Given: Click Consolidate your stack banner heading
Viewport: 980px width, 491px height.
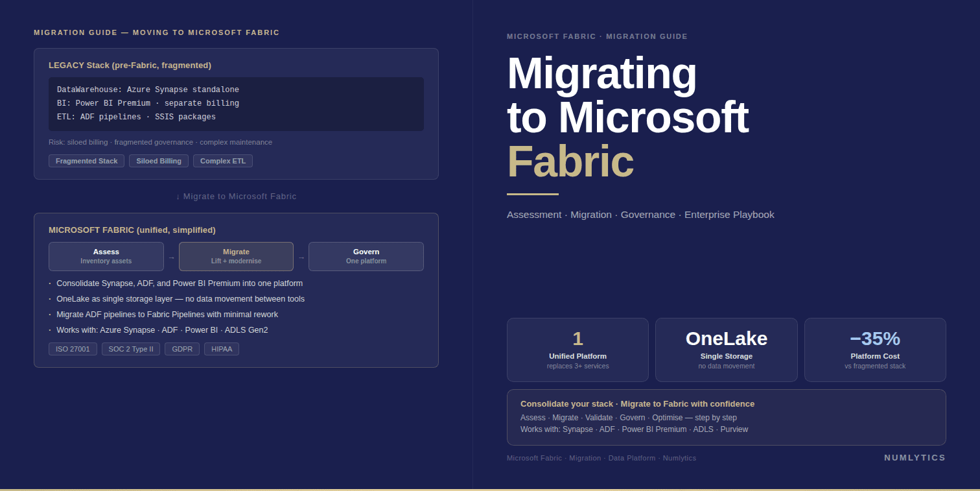Looking at the screenshot, I should [x=637, y=404].
